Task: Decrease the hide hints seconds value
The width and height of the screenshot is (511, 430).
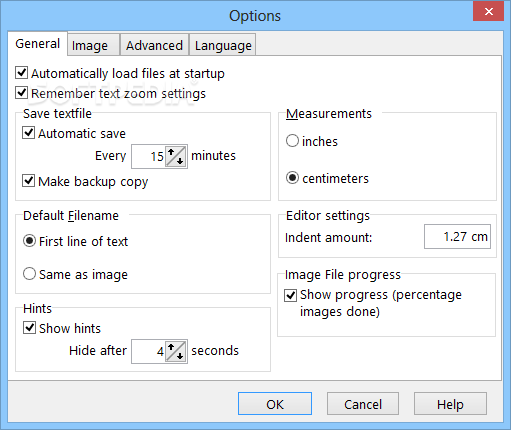Action: (180, 356)
